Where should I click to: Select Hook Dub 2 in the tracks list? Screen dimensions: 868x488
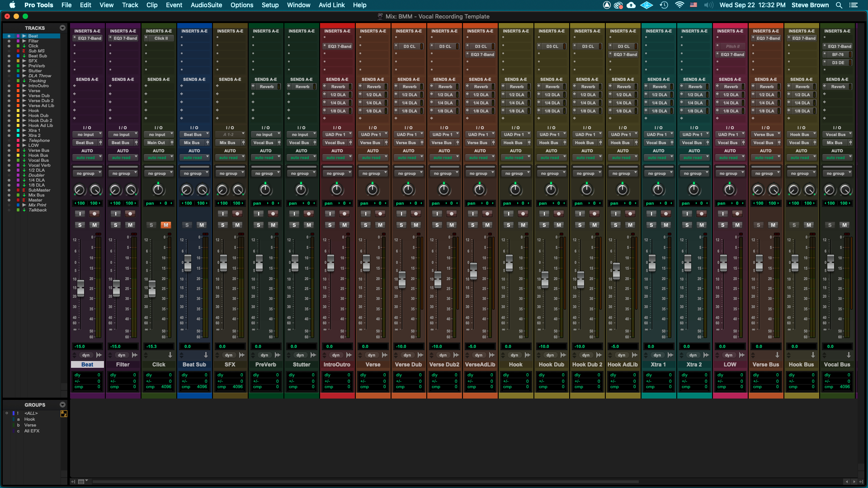(40, 121)
